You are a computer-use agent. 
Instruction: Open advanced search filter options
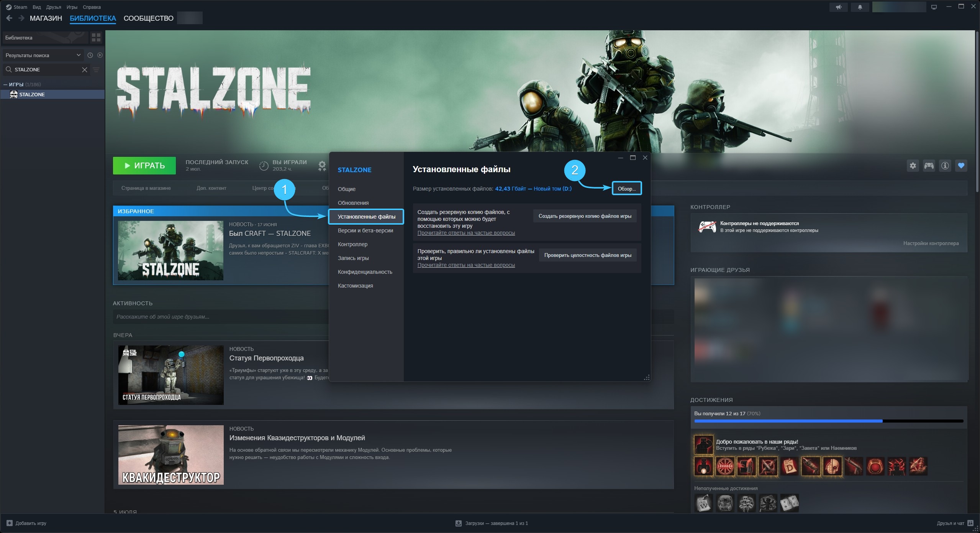pyautogui.click(x=96, y=70)
